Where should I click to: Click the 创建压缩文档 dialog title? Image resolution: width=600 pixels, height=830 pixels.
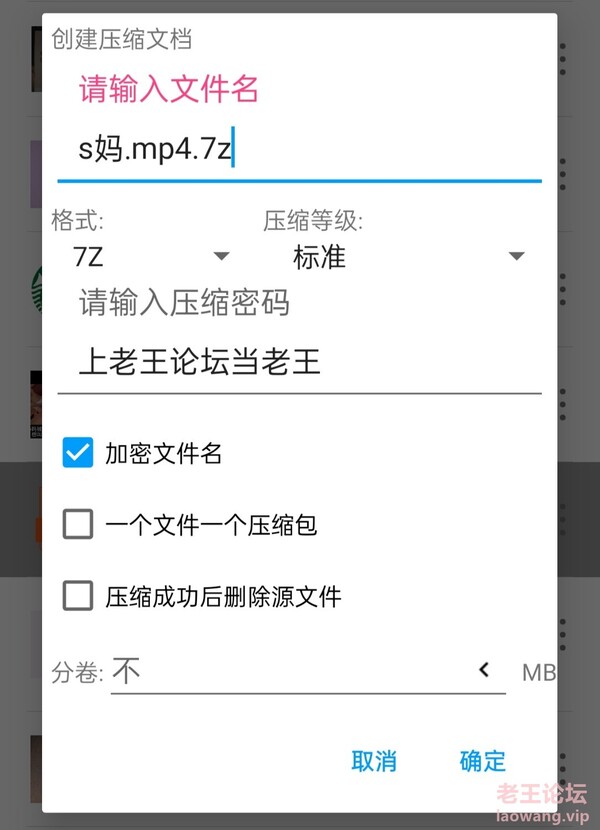pos(121,40)
